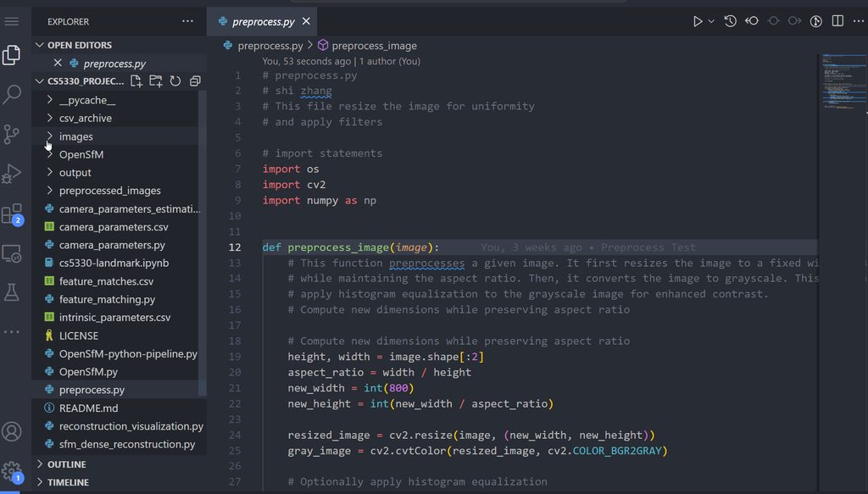
Task: Open camera_parameters.py
Action: [112, 245]
